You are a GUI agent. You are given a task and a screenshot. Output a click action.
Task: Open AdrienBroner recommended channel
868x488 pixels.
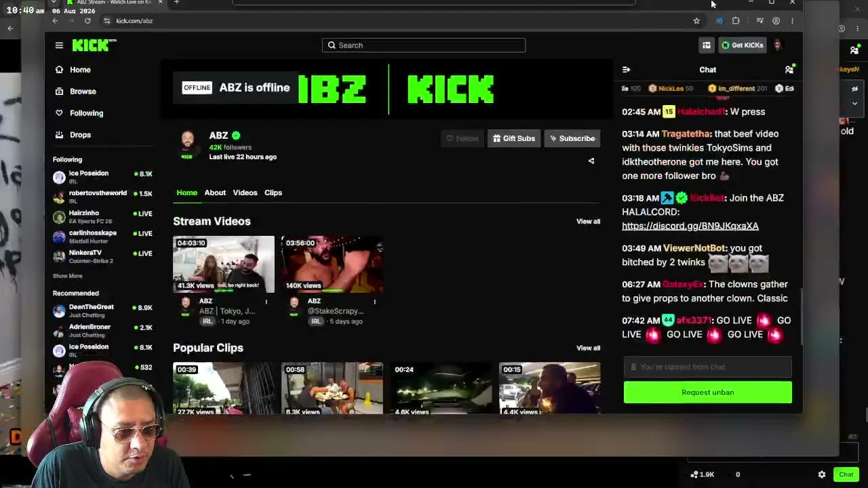tap(103, 331)
